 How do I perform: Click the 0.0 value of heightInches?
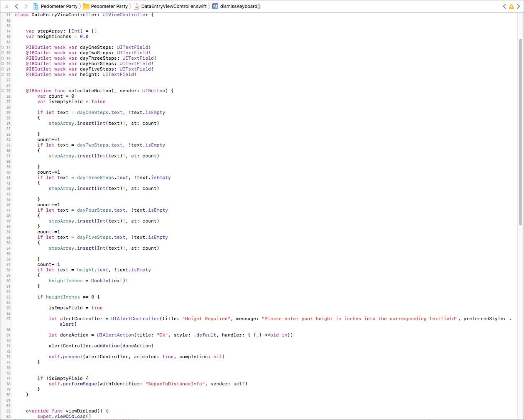tap(84, 36)
